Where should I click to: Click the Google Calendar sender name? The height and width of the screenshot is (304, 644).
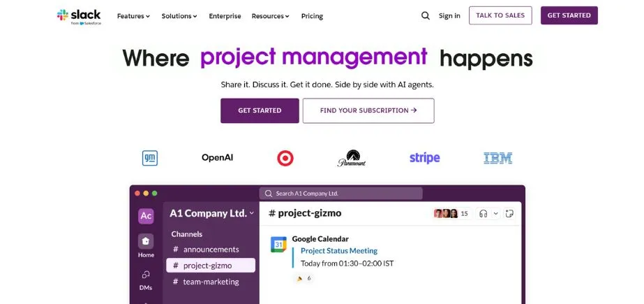click(320, 238)
